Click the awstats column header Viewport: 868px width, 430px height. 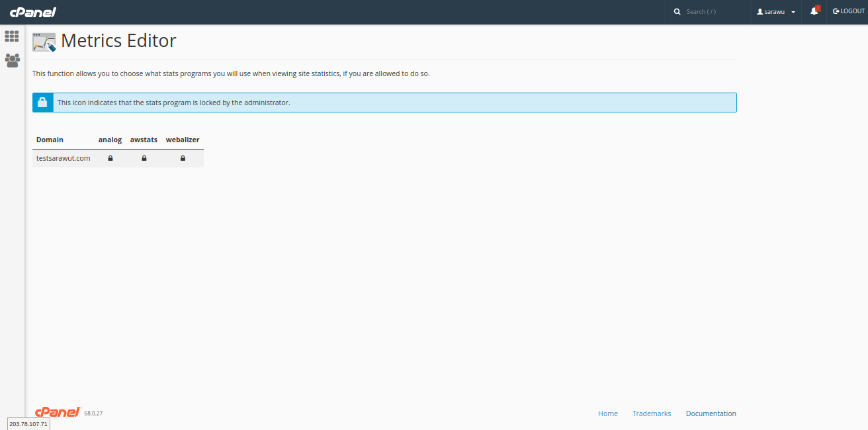[x=144, y=140]
